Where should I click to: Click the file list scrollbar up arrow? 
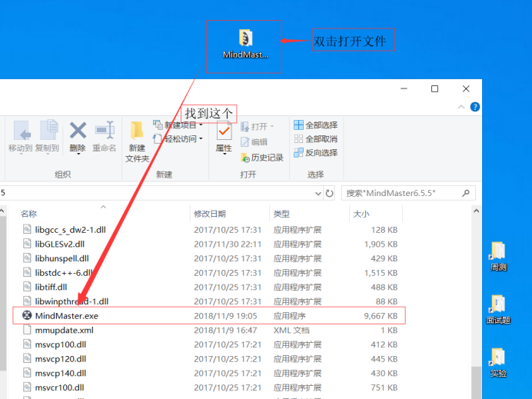point(477,211)
